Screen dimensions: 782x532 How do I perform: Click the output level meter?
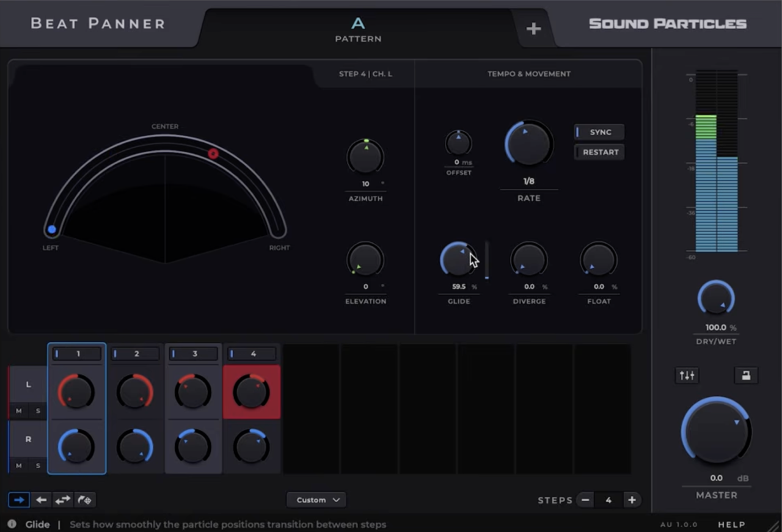(x=717, y=161)
